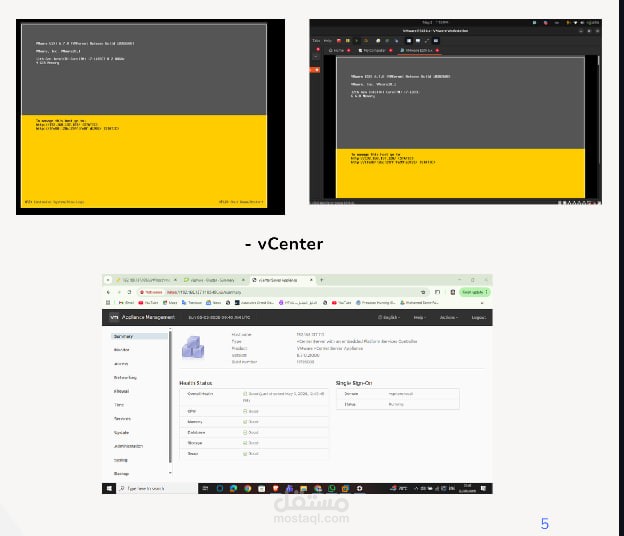Click the F2 Customize System/View Logs text
Image resolution: width=624 pixels, height=536 pixels.
pyautogui.click(x=54, y=202)
